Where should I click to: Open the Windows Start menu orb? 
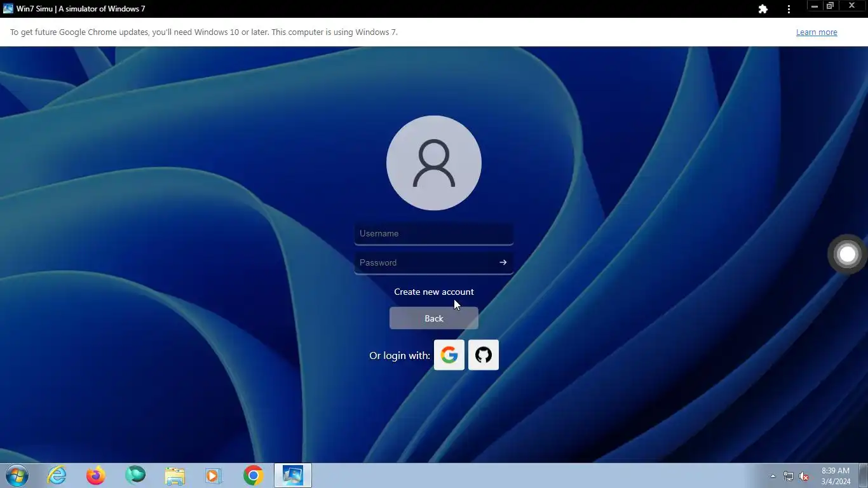click(x=17, y=475)
